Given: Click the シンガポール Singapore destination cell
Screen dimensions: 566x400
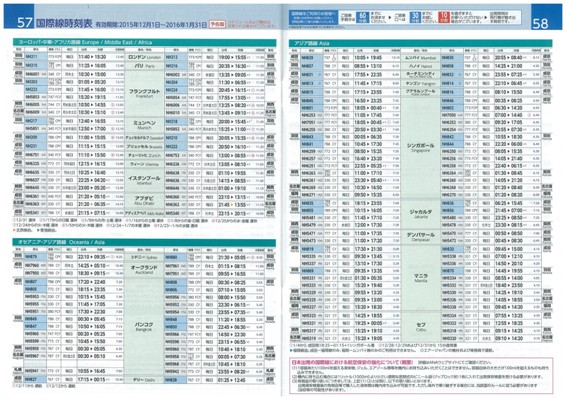Looking at the screenshot, I should 420,147.
